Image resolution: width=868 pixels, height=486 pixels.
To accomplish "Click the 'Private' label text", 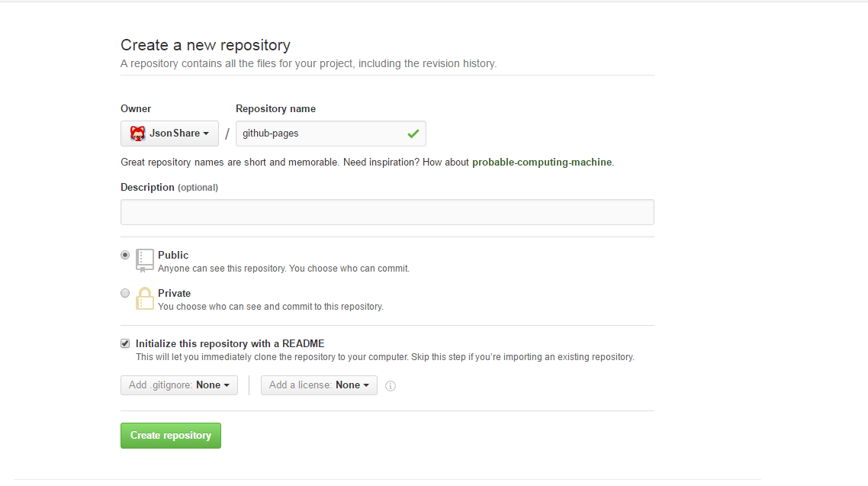I will coord(175,294).
